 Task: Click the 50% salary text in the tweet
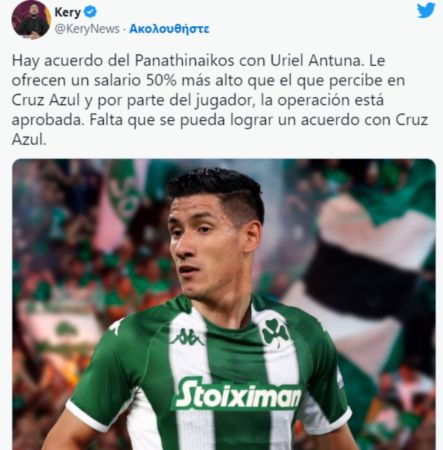(x=161, y=81)
